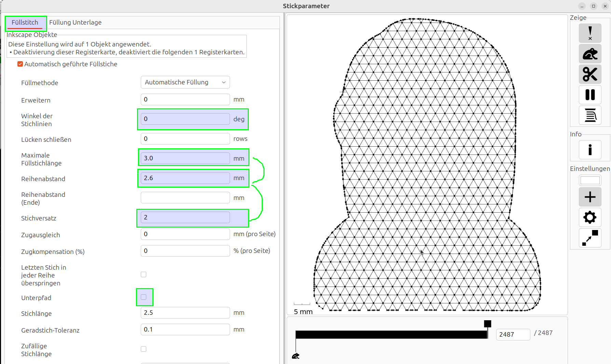This screenshot has width=611, height=364.
Task: Click the pause/stop icon in Zeige
Action: click(590, 95)
